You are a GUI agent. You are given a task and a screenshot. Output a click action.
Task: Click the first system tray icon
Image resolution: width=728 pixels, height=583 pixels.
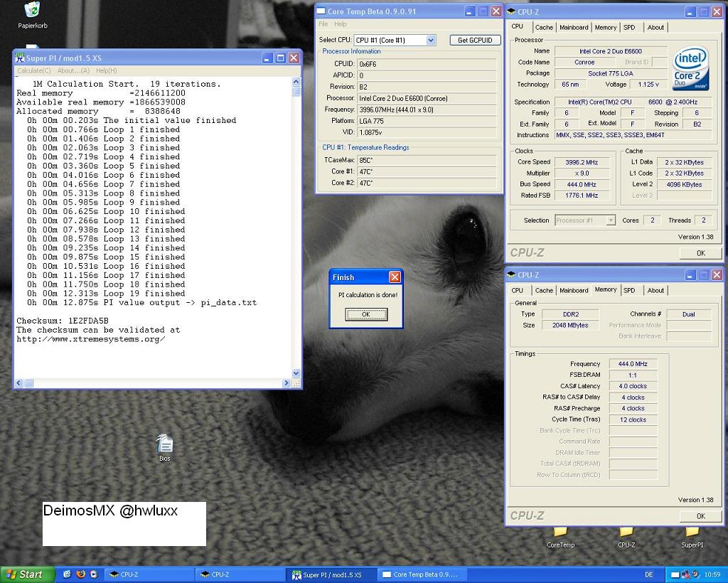(675, 574)
